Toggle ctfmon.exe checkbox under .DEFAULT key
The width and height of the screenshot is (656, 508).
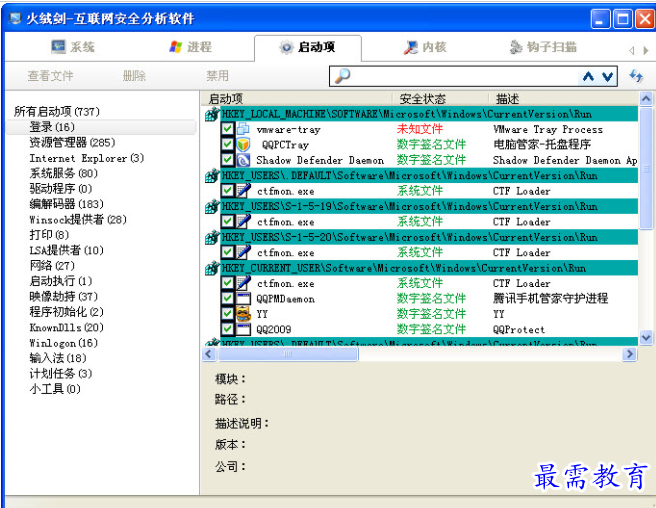(227, 191)
